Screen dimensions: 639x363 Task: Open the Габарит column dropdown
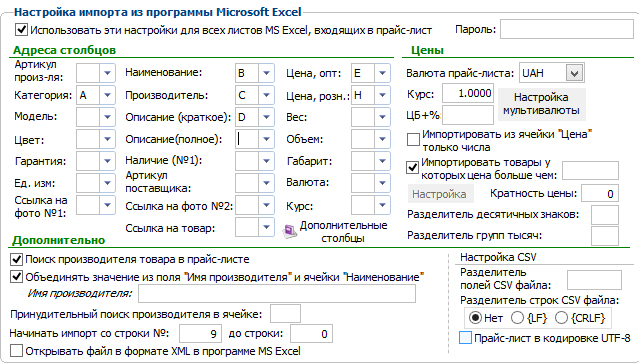(382, 161)
